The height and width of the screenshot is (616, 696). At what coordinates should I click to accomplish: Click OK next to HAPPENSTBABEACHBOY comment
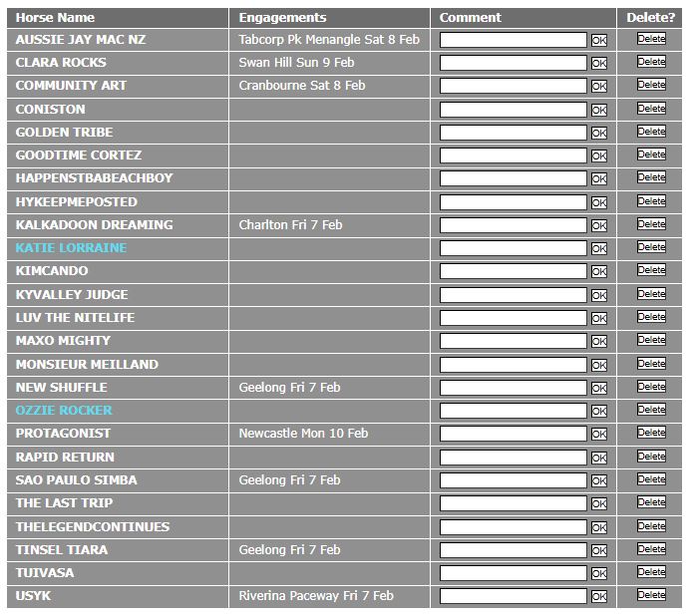tap(599, 178)
